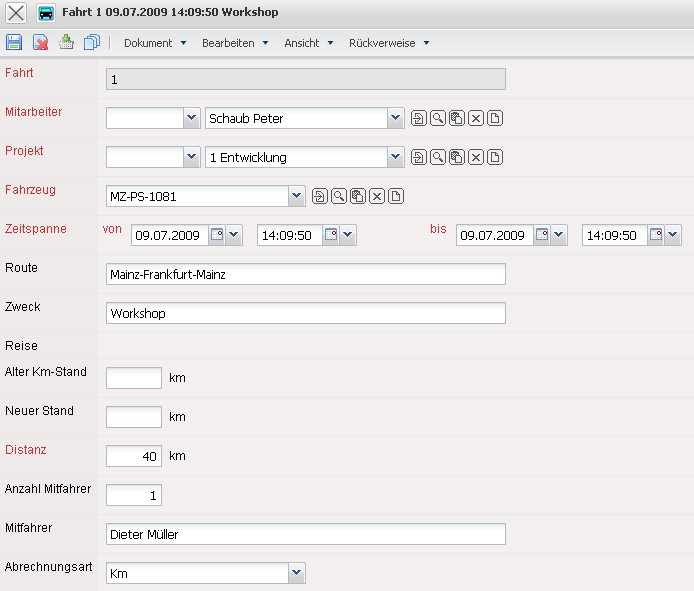
Task: Click the Alter Km-Stand input field
Action: click(x=134, y=378)
